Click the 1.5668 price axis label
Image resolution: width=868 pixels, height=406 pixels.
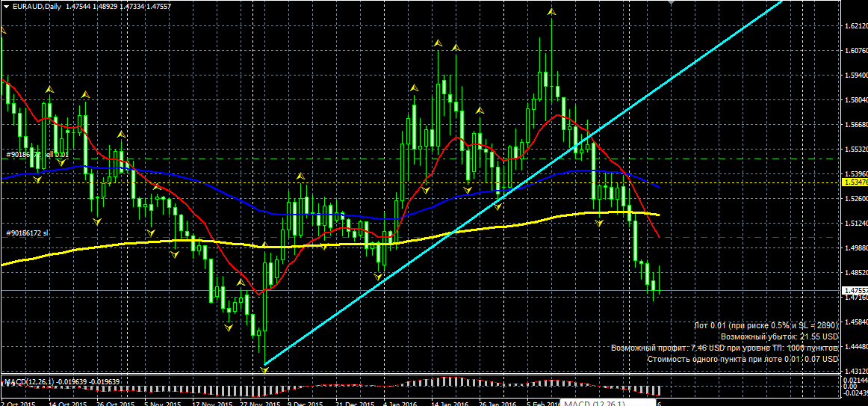[x=856, y=125]
